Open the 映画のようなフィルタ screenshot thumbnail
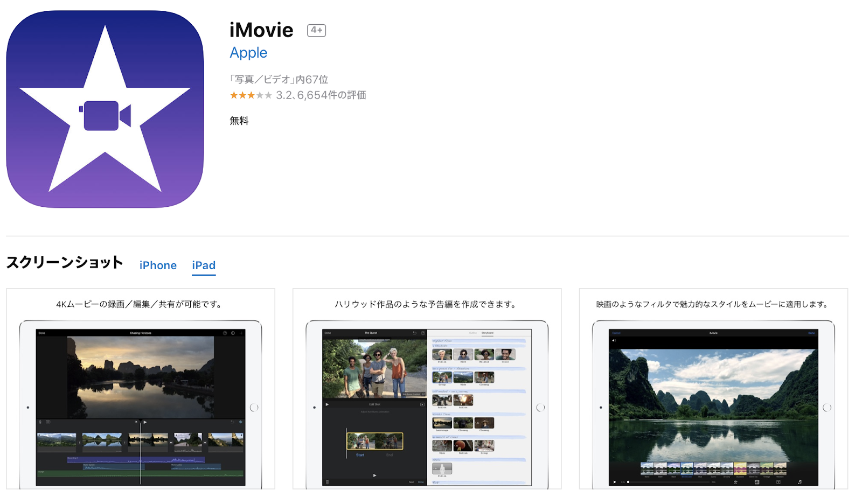Viewport: 862px width, 504px height. pyautogui.click(x=713, y=389)
